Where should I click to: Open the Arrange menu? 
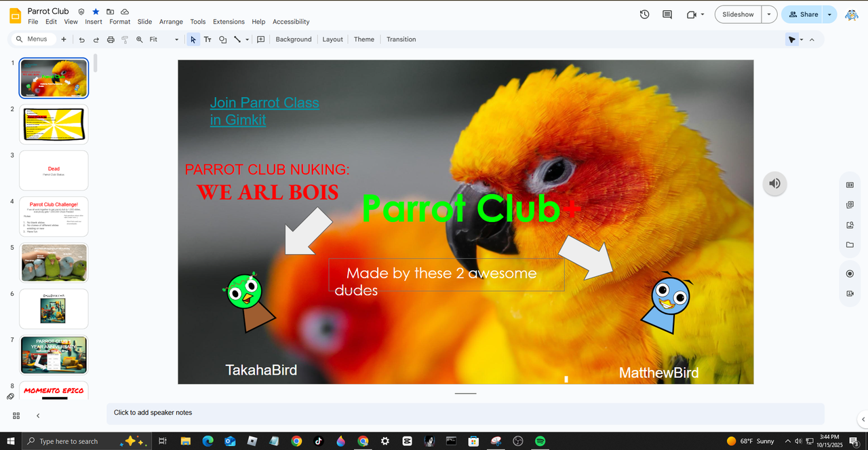pyautogui.click(x=172, y=22)
